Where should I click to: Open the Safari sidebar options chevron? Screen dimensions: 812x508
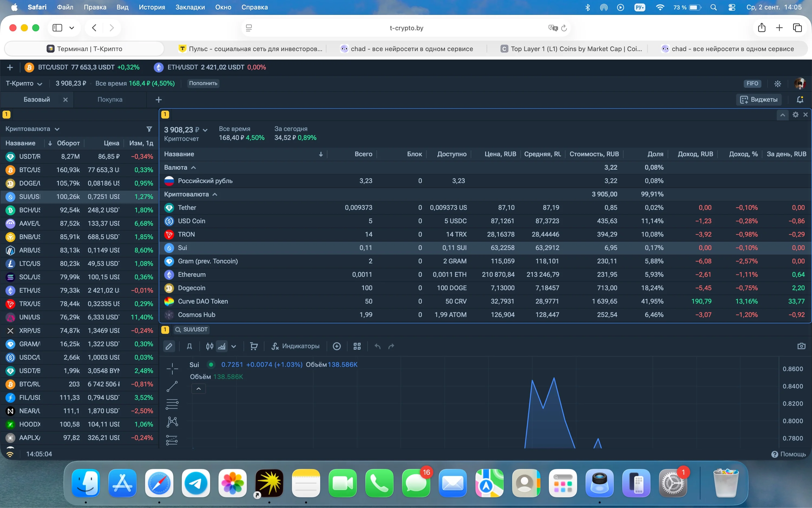click(x=71, y=28)
